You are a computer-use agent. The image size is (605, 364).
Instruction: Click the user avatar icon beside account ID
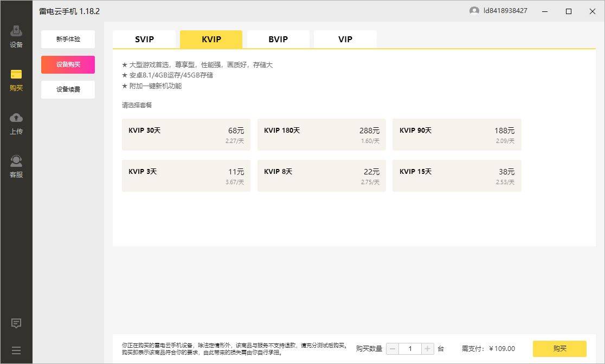474,10
